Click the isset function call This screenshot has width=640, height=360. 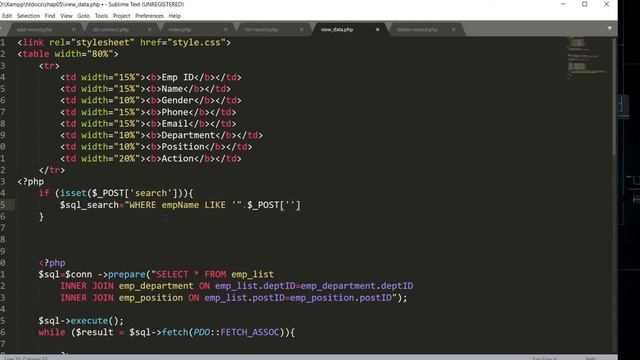coord(73,193)
